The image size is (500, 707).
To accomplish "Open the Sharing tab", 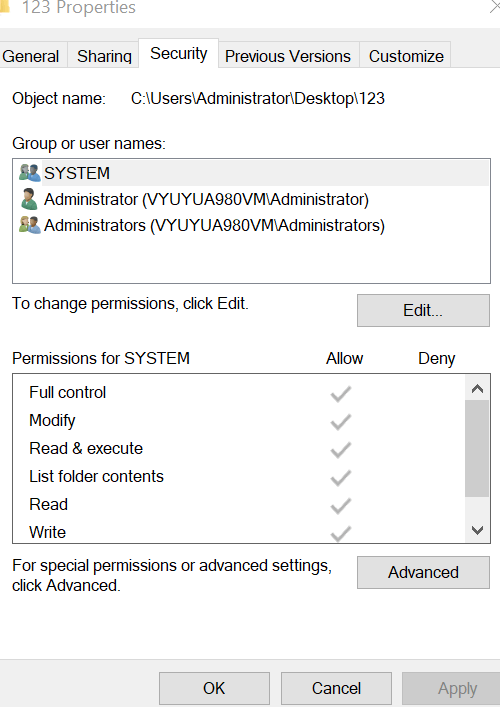I will pyautogui.click(x=104, y=56).
